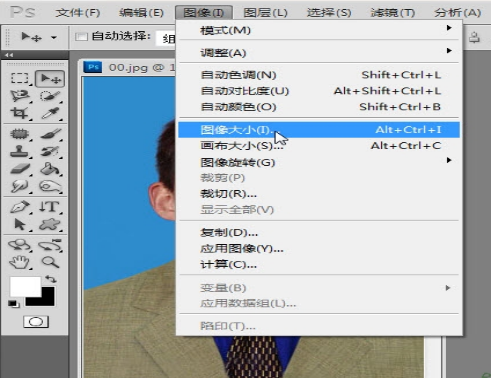Image resolution: width=492 pixels, height=378 pixels.
Task: Click the options bar icon at far right
Action: 474,37
